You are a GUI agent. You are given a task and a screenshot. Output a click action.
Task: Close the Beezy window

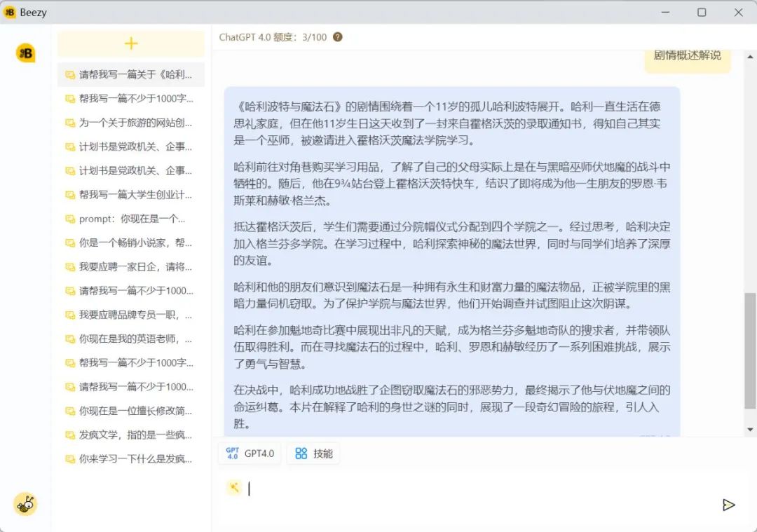(738, 12)
